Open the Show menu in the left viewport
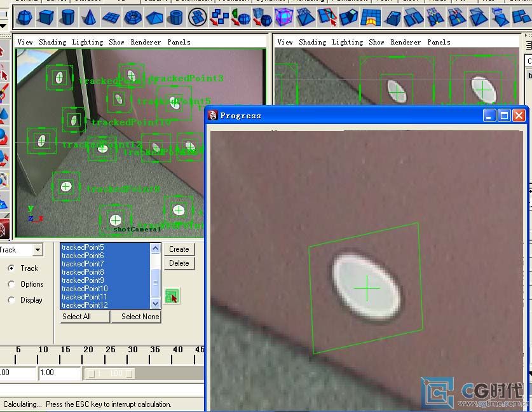 116,42
